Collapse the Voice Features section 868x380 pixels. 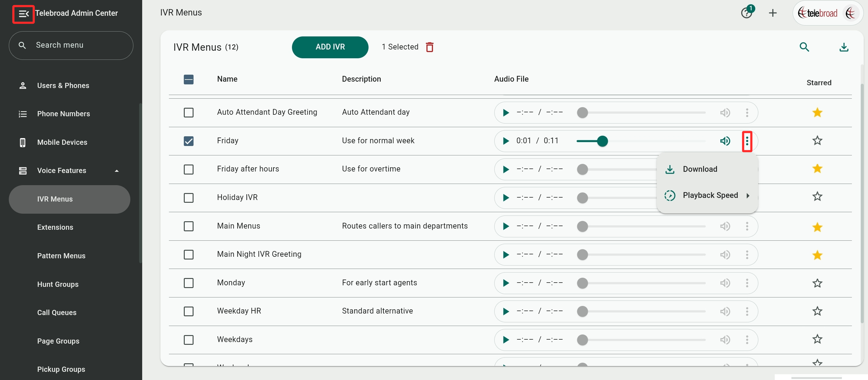(x=117, y=171)
